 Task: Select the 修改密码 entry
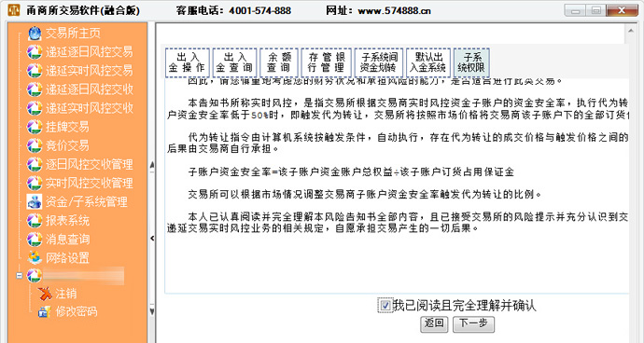tap(77, 312)
